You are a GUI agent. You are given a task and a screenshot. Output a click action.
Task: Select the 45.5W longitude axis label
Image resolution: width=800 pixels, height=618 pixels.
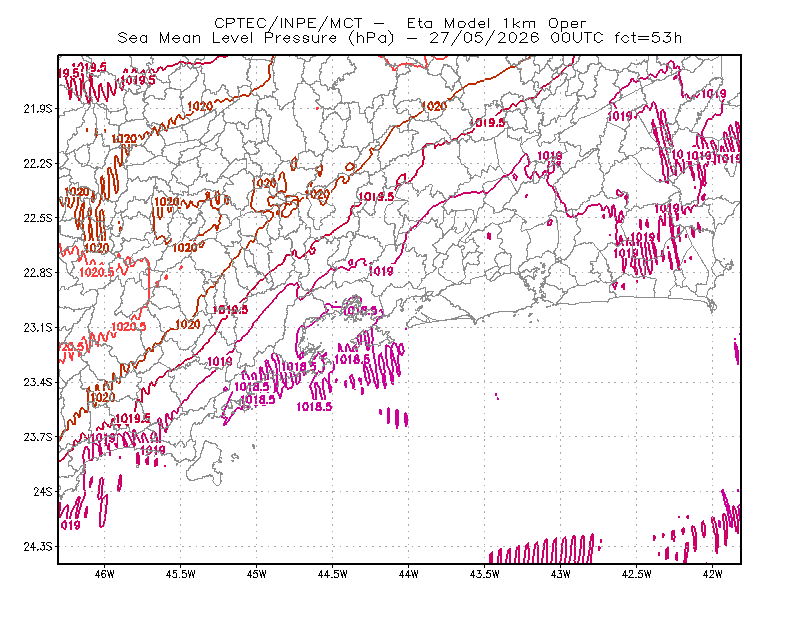(x=181, y=574)
